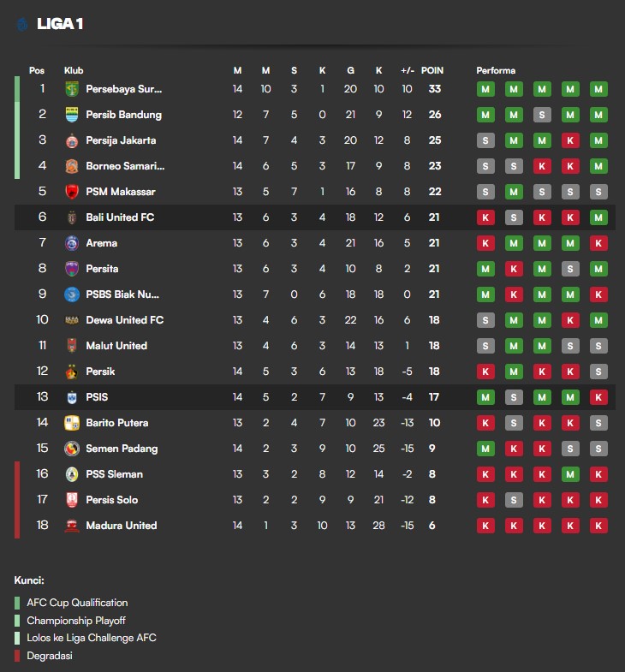Click the Semen Padang club logo
This screenshot has width=625, height=672.
[72, 449]
